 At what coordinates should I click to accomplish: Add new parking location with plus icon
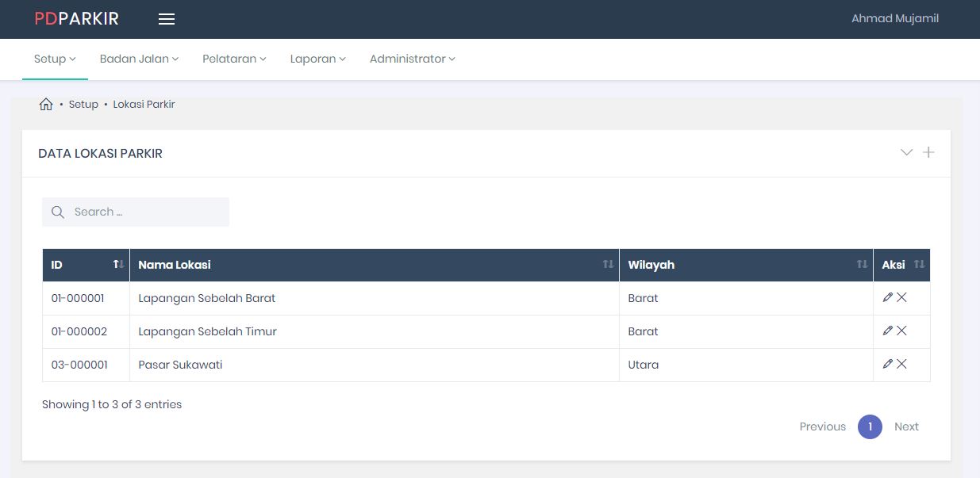928,152
